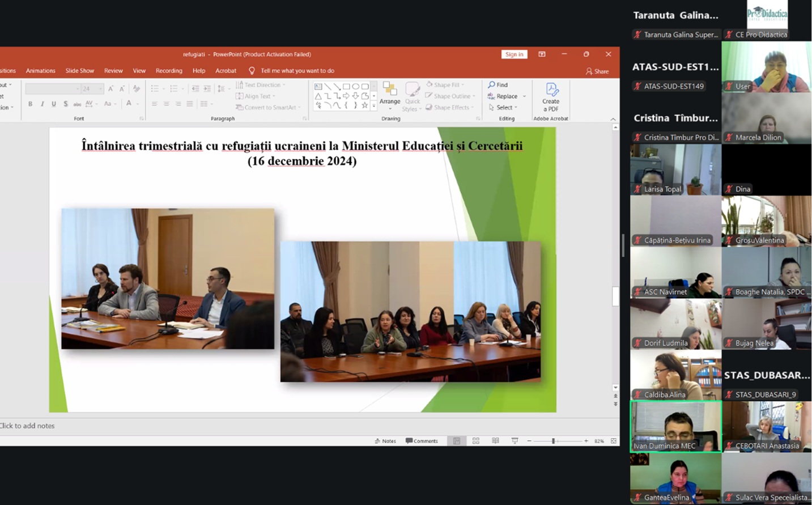Open the Select dropdown in Editing
This screenshot has width=812, height=505.
(504, 108)
